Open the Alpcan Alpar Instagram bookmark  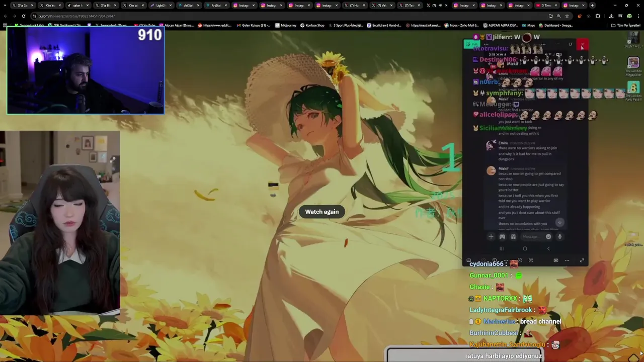click(x=178, y=25)
